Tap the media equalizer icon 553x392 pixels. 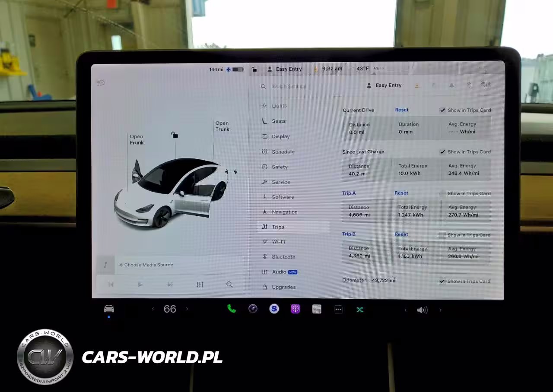click(200, 285)
